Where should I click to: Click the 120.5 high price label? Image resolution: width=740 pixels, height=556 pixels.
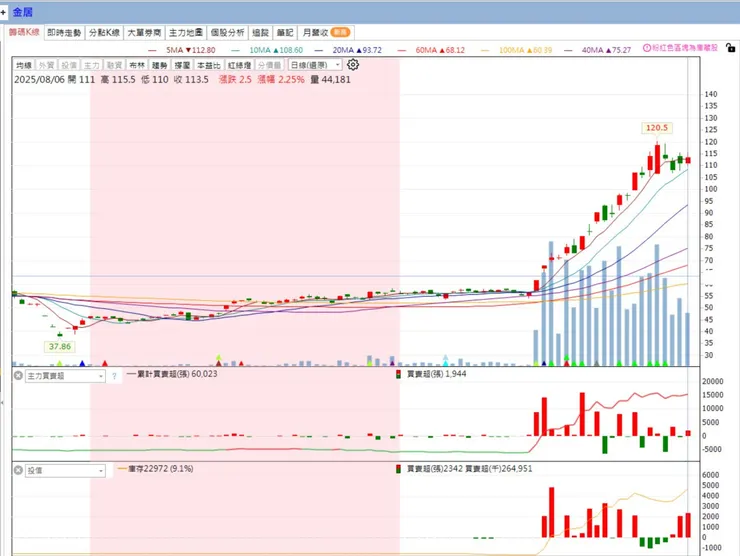pyautogui.click(x=656, y=128)
